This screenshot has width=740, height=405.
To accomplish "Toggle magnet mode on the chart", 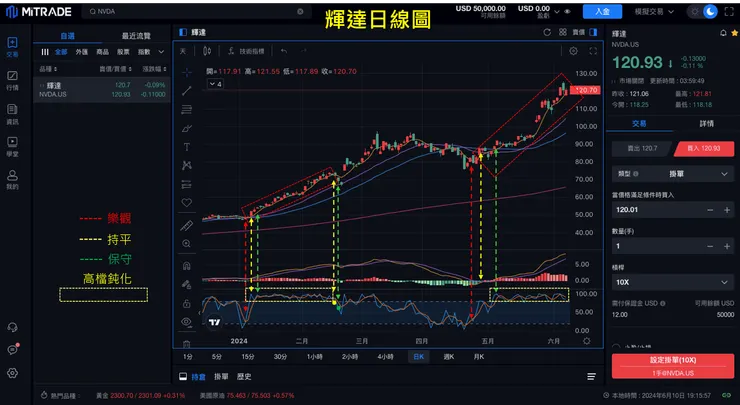I will point(187,266).
